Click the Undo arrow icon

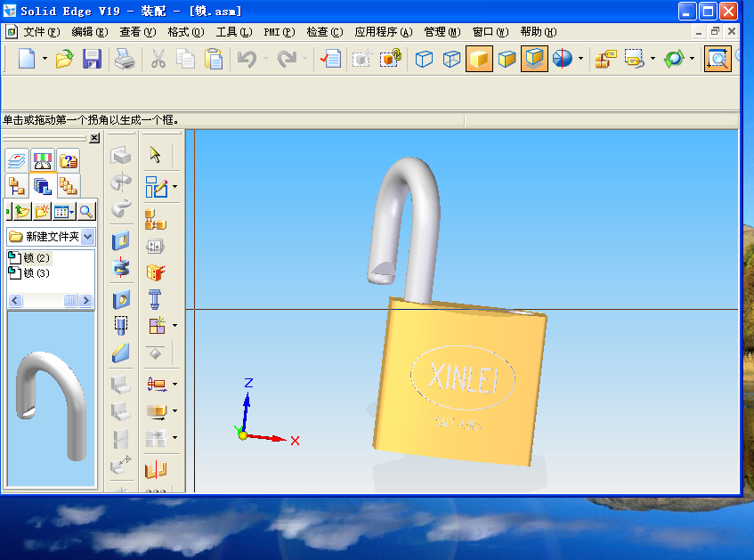[x=247, y=59]
